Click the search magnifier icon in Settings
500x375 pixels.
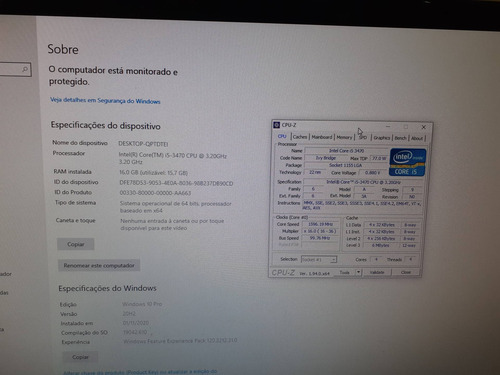(25, 69)
